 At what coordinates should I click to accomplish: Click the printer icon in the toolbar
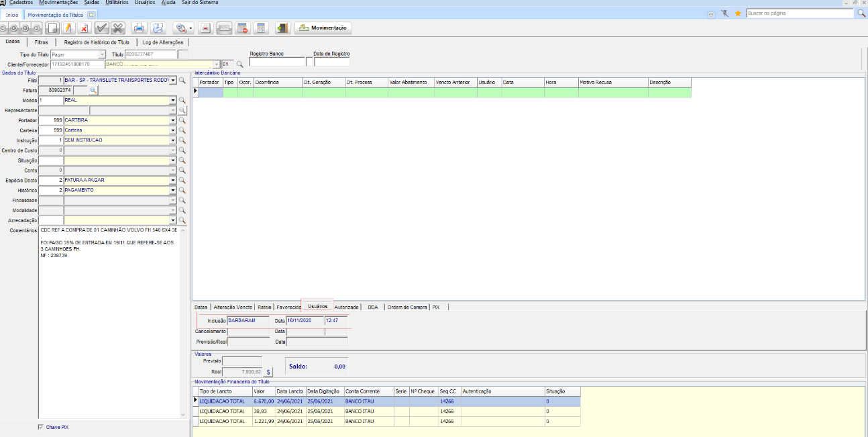click(139, 28)
